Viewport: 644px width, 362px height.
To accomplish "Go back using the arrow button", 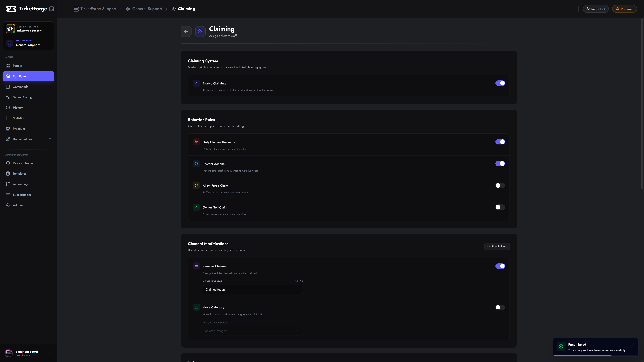I will (186, 32).
